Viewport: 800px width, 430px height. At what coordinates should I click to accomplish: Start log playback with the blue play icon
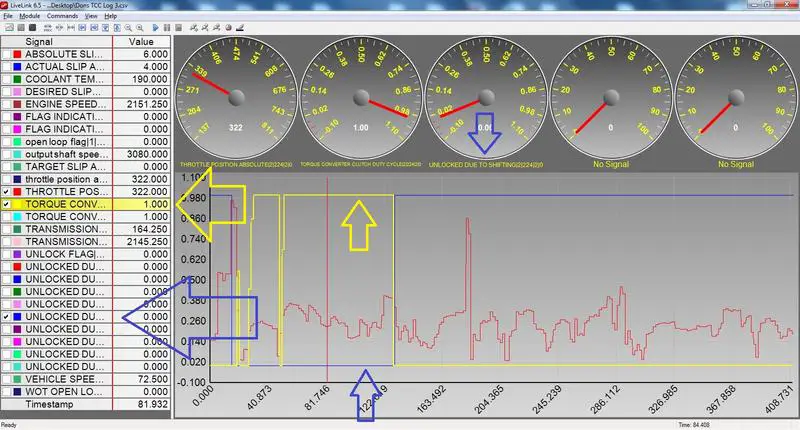click(x=156, y=28)
